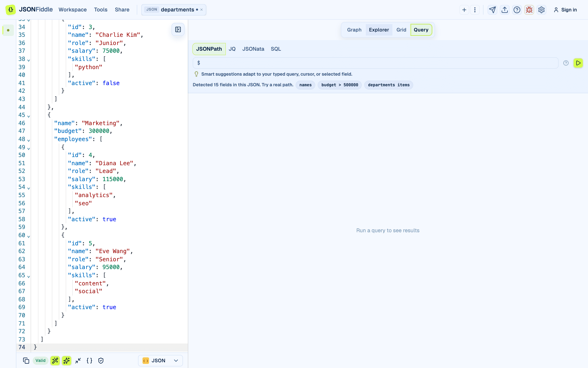Apply the 'departments items' suggestion chip
The image size is (588, 368).
[389, 85]
